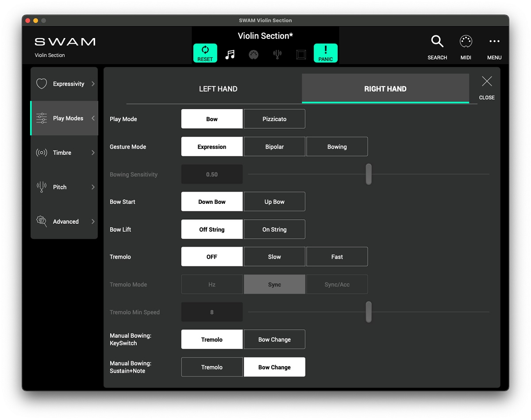Click the Bowing Sensitivity value field 0.50

(x=212, y=174)
